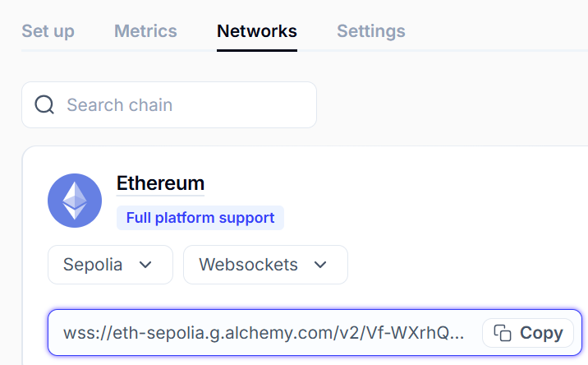Viewport: 588px width, 365px height.
Task: Click the Sepolia label text
Action: click(93, 265)
